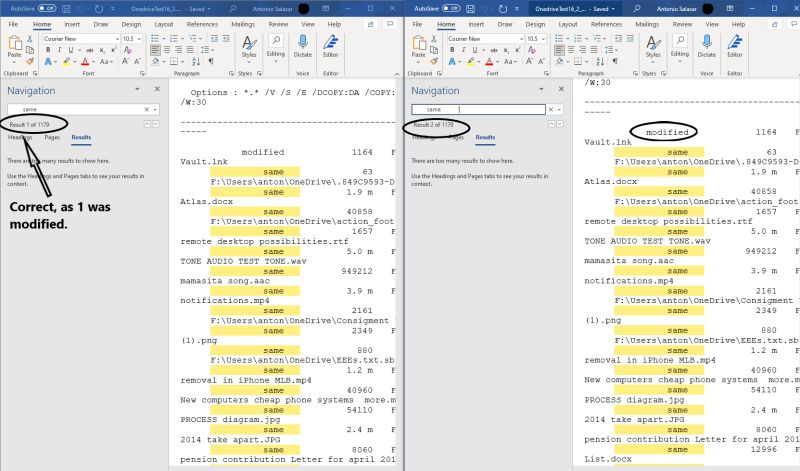Click Share button in the left window

pyautogui.click(x=371, y=24)
